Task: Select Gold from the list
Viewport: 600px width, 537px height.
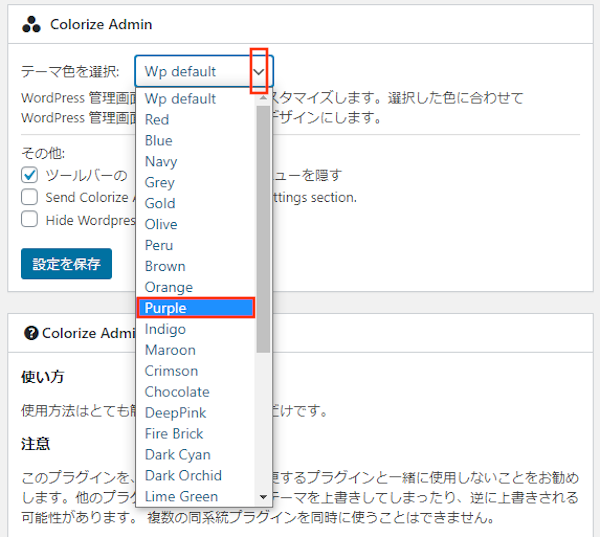Action: click(196, 203)
